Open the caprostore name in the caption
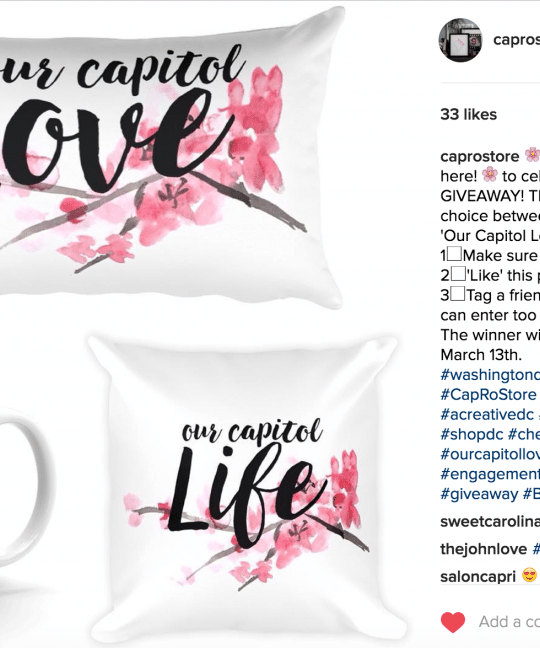 (x=480, y=157)
